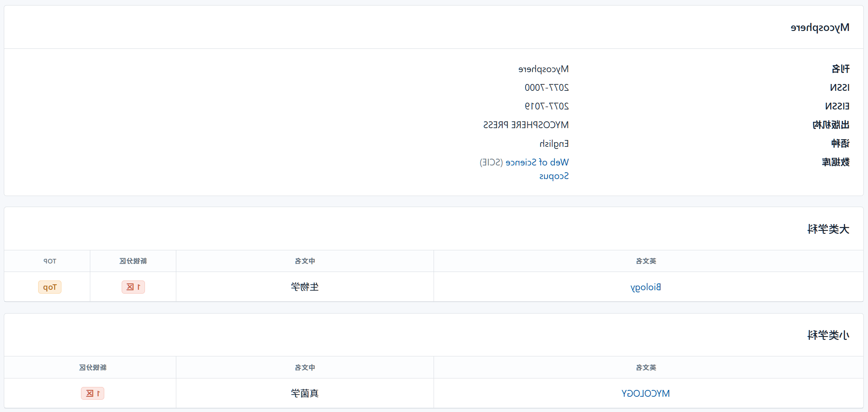
Task: Select the 真菌学 table cell
Action: click(305, 393)
